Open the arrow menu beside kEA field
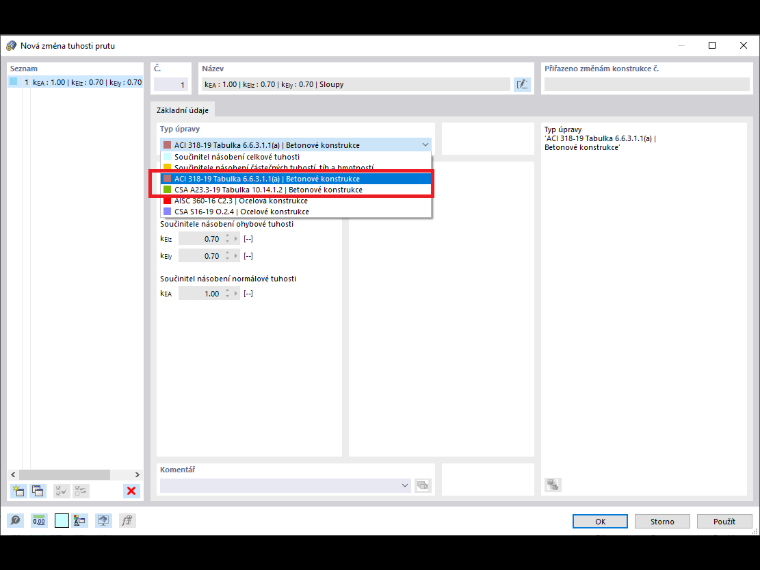The image size is (760, 570). pos(236,294)
